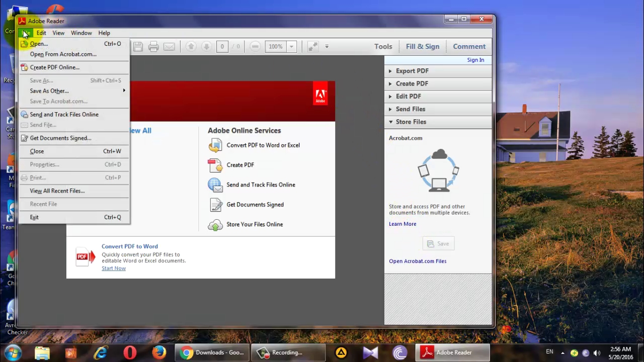Select Close from the File menu
The image size is (644, 362).
coord(74,151)
